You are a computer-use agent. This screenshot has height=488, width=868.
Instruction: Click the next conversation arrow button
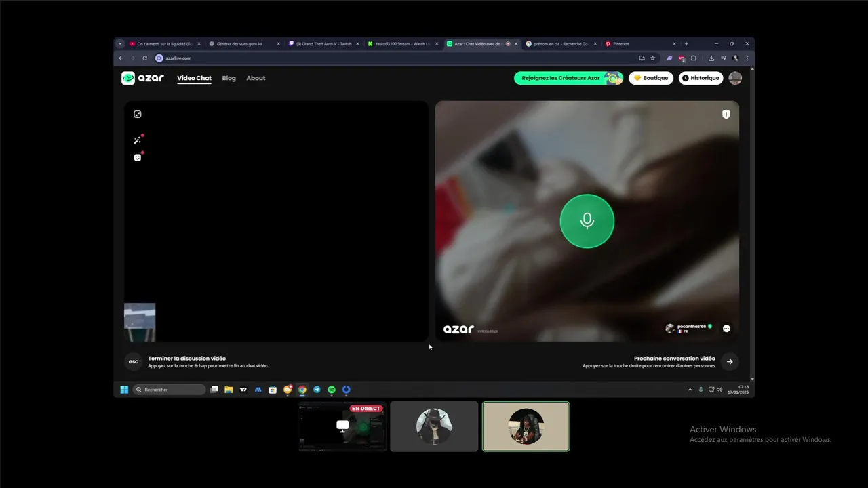point(730,361)
